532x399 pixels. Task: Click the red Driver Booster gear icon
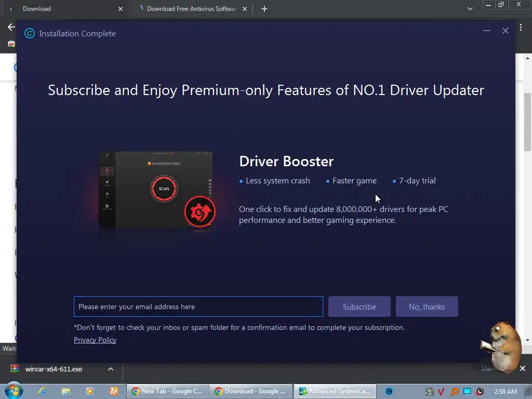tap(199, 212)
